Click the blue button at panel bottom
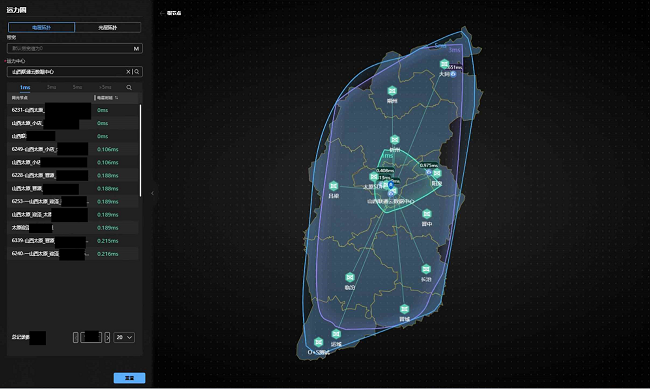Screen dimensions: 650x389 click(x=129, y=378)
